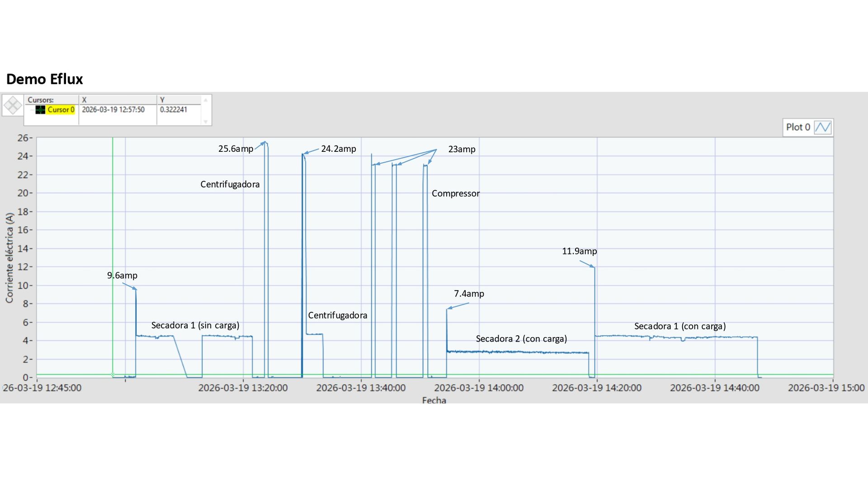Click the 24.2amp peak annotation
Viewport: 868px width, 488px height.
coord(338,149)
